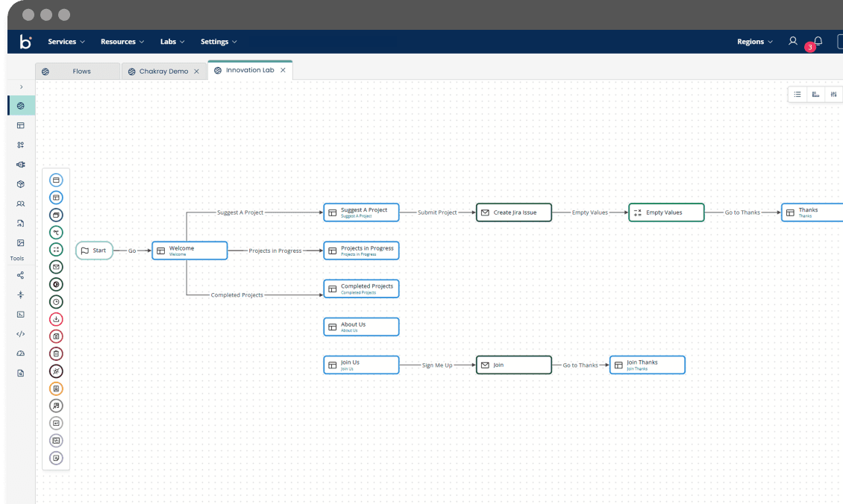Switch canvas to list view icon
843x504 pixels.
pyautogui.click(x=797, y=95)
